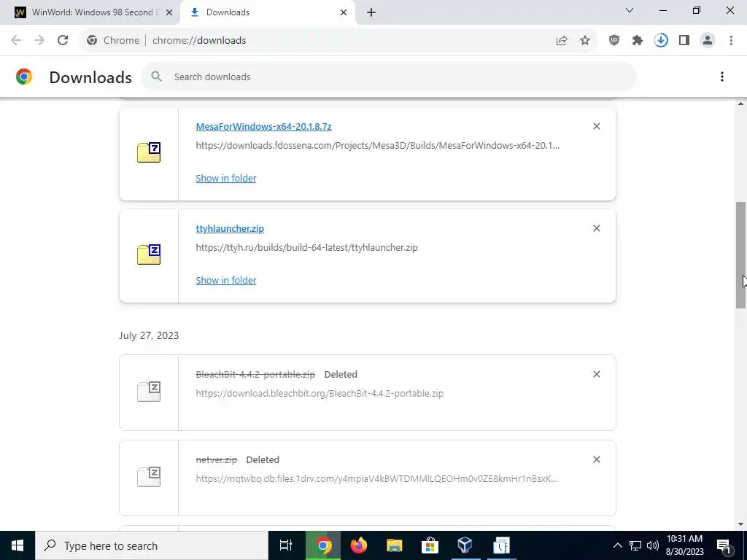Screen dimensions: 747x560
Task: Click the scrollbar up arrow
Action: click(741, 104)
